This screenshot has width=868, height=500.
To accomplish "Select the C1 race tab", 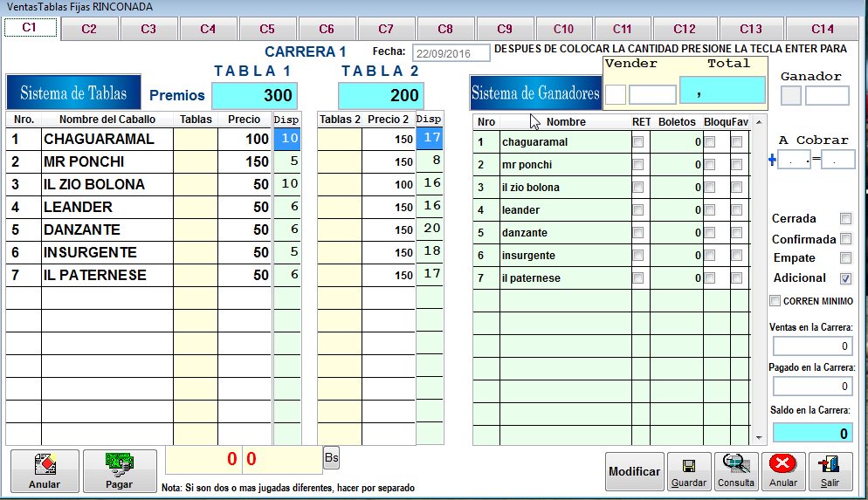I will pyautogui.click(x=30, y=27).
